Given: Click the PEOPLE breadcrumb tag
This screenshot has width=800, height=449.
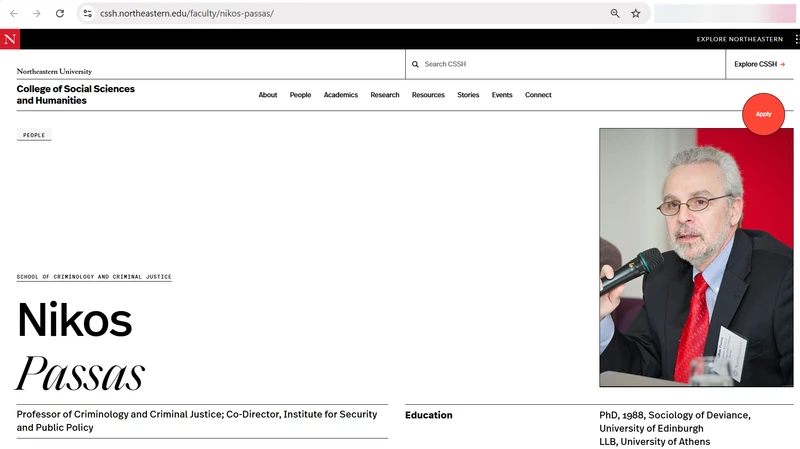Looking at the screenshot, I should coord(34,135).
